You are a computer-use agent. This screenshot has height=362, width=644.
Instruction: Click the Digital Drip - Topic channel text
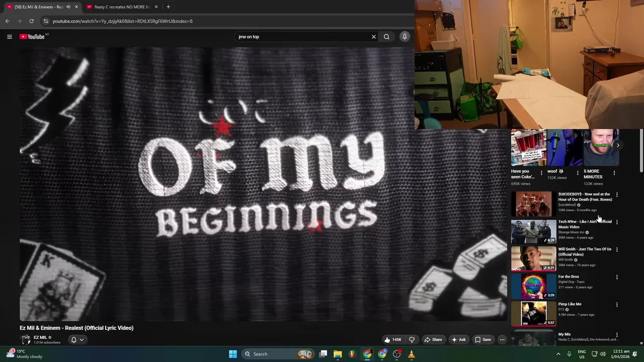point(572,282)
